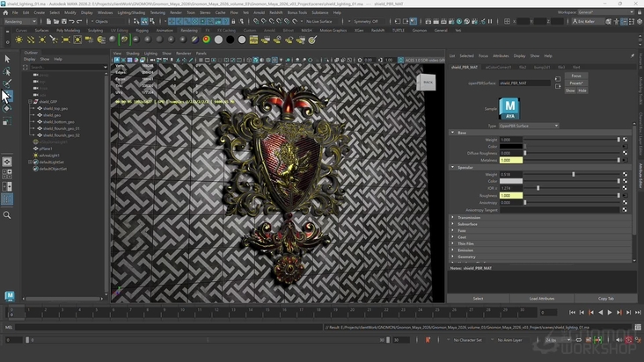Open the Lighting/Shading menu
This screenshot has width=644, height=362.
(x=132, y=13)
